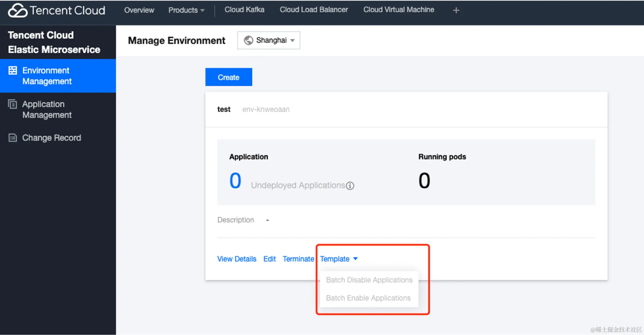
Task: Click the blue Create button
Action: 229,77
